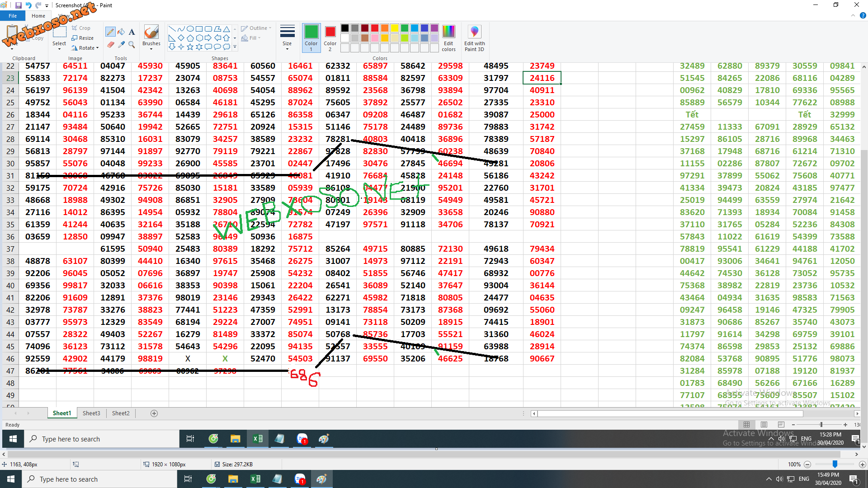Select the Text tool
Screen dimensions: 868x488
(x=132, y=32)
